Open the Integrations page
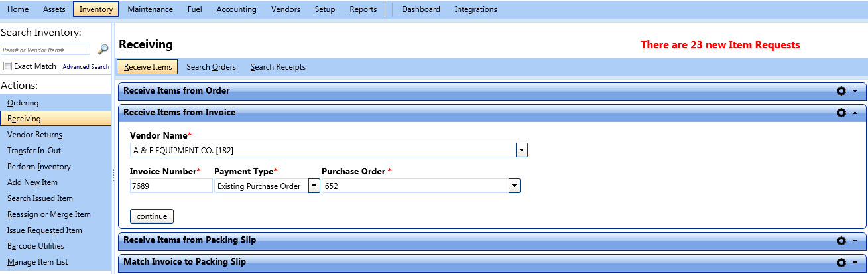 click(476, 9)
